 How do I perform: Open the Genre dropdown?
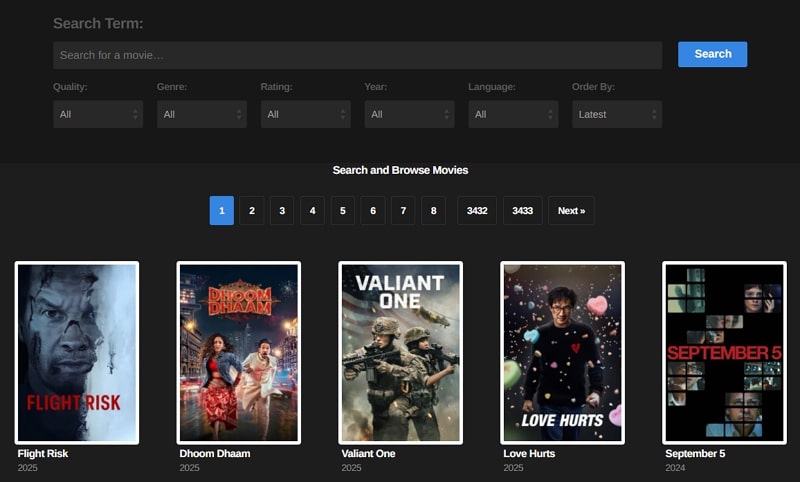202,114
